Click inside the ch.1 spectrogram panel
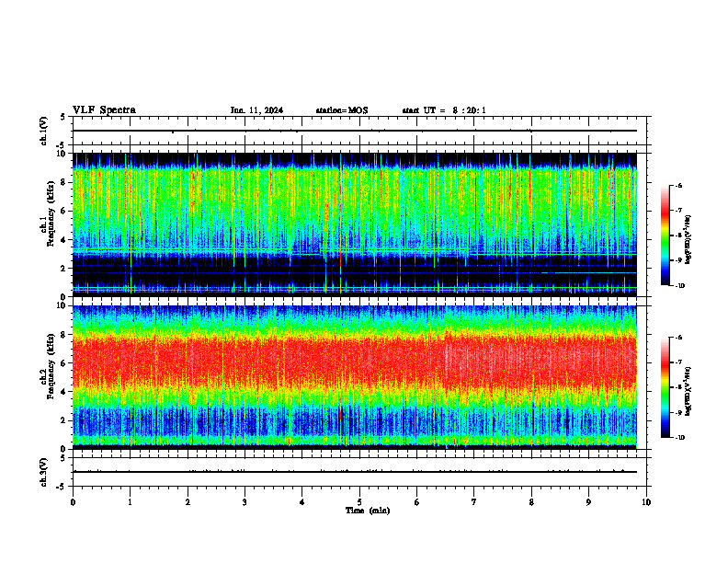Screen dimensions: 728x563 (x=354, y=224)
